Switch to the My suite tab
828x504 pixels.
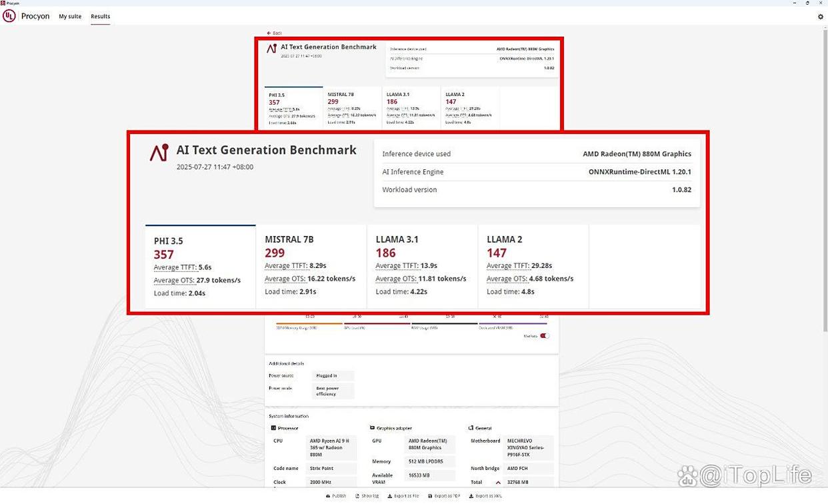[70, 16]
